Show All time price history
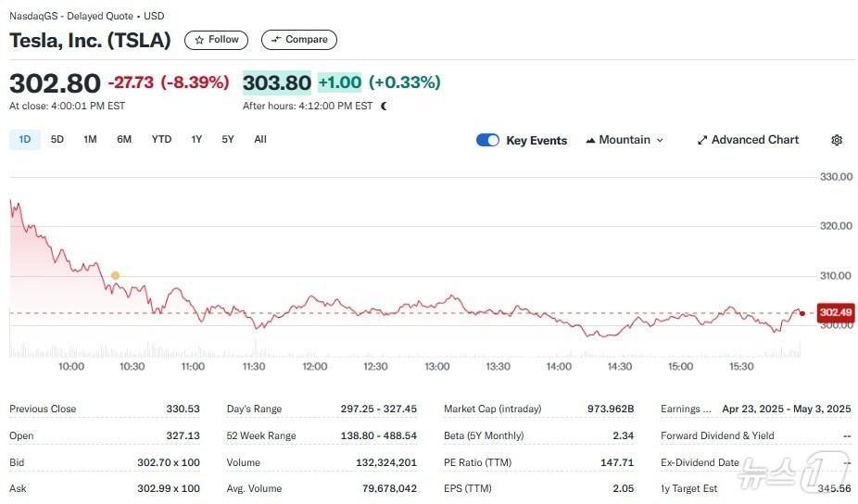The image size is (858, 504). [x=260, y=140]
